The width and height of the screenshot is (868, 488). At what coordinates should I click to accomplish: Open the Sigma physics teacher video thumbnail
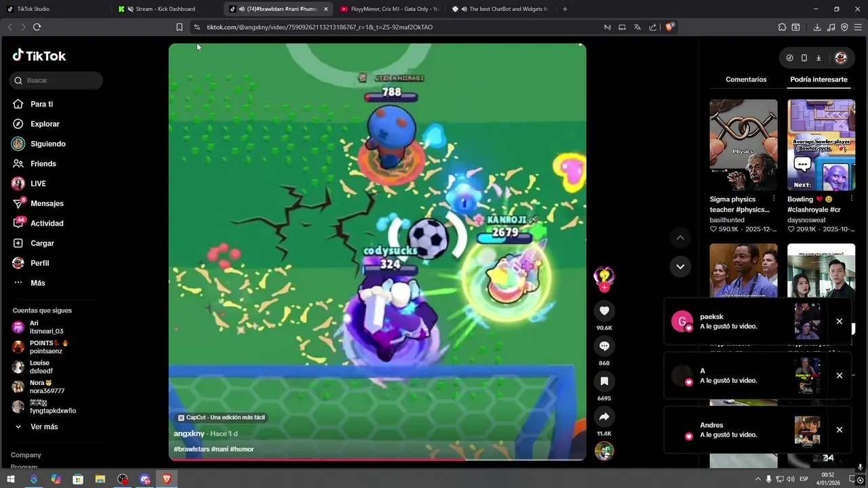744,145
